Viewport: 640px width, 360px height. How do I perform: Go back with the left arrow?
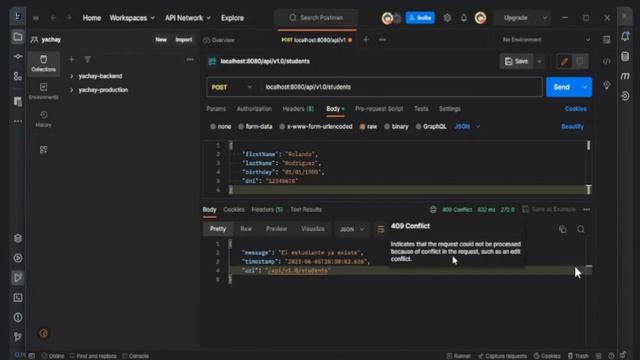(53, 18)
